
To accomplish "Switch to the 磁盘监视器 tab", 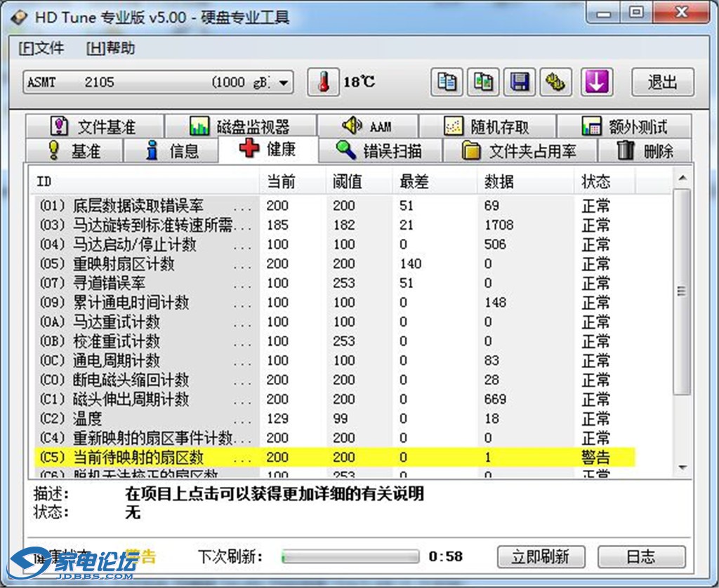I will (240, 127).
